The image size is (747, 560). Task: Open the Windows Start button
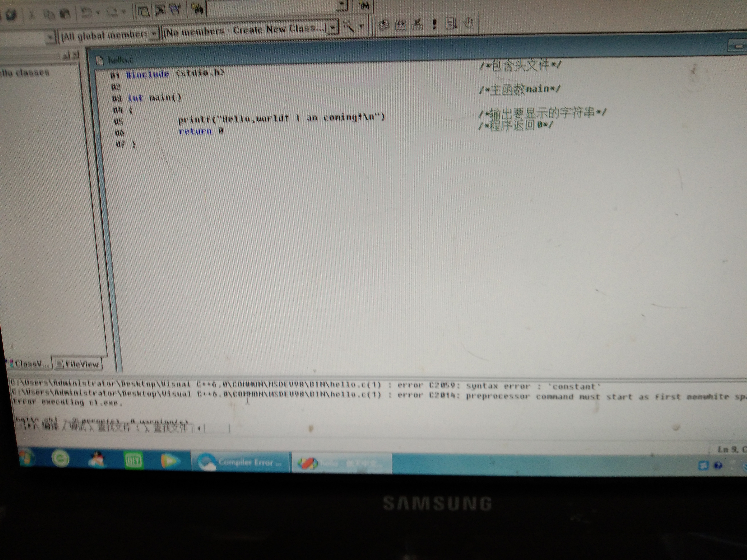[27, 458]
